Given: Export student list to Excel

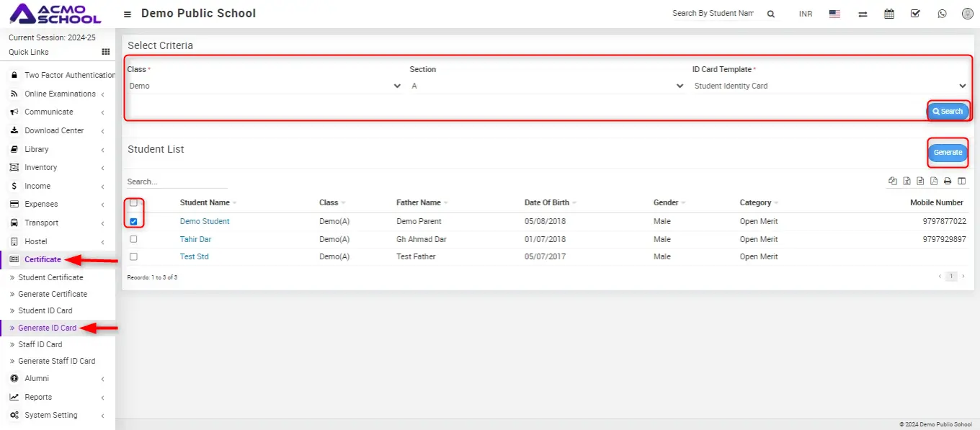Looking at the screenshot, I should (907, 182).
